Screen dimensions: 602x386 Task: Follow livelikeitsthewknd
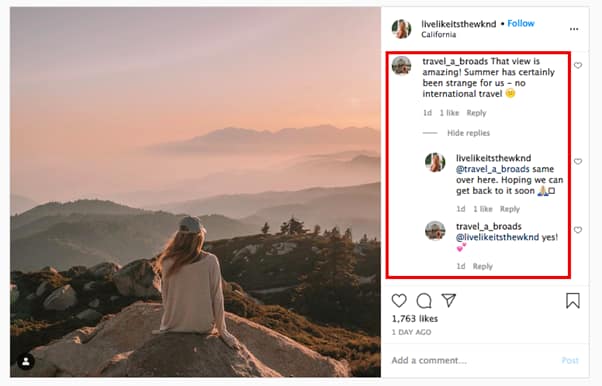(x=521, y=23)
